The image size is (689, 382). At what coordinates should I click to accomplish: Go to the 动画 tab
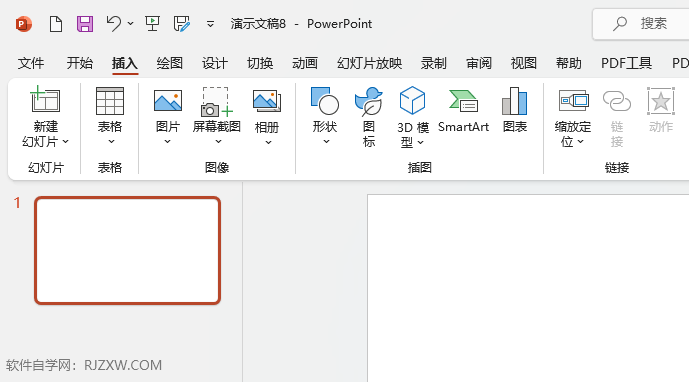click(x=305, y=63)
